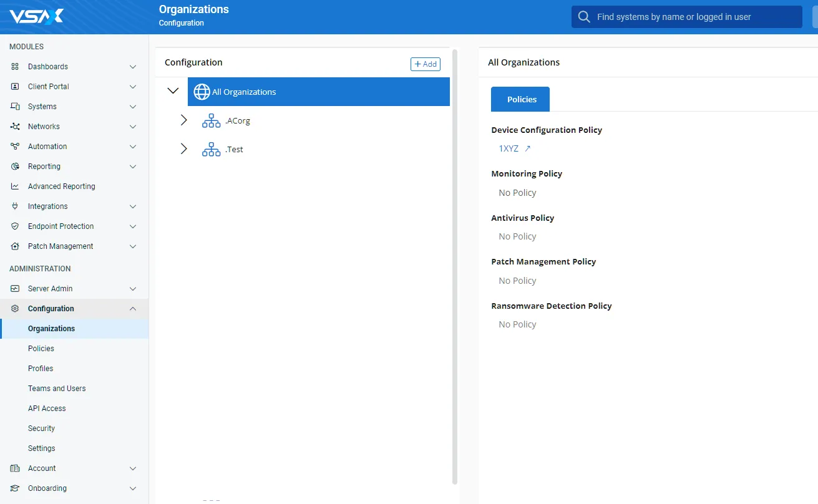Click the globe icon for All Organizations

click(x=202, y=92)
